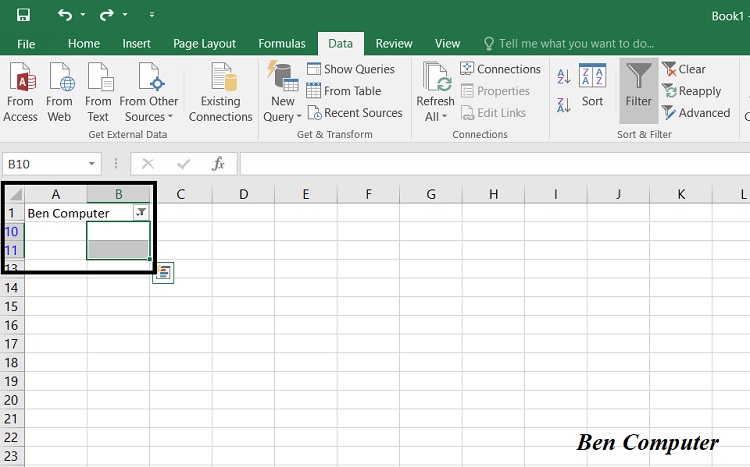Switch to the Page Layout tab
This screenshot has height=467, width=750.
click(x=204, y=44)
